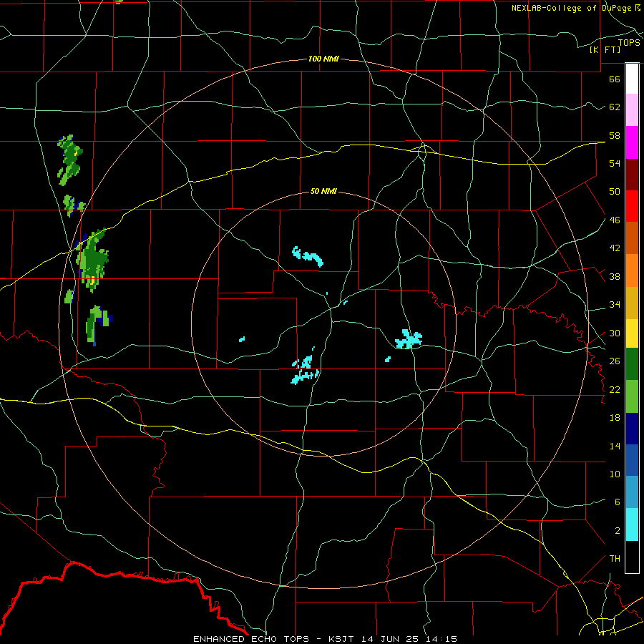Click the 46 legend value
Image resolution: width=644 pixels, height=644 pixels.
coord(615,220)
